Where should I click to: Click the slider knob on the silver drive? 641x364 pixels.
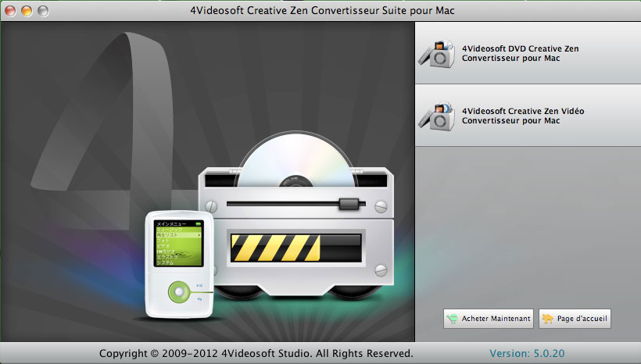click(349, 205)
